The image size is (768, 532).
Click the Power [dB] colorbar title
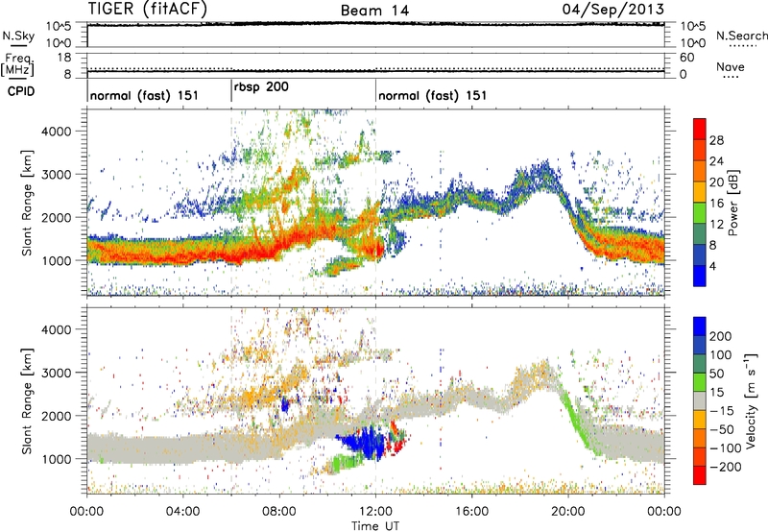732,203
